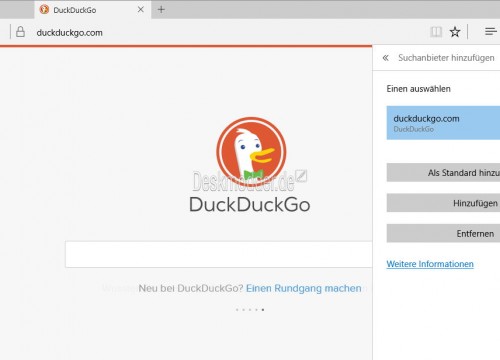Image resolution: width=500 pixels, height=360 pixels.
Task: Click the Hinzufügen button
Action: (x=443, y=203)
